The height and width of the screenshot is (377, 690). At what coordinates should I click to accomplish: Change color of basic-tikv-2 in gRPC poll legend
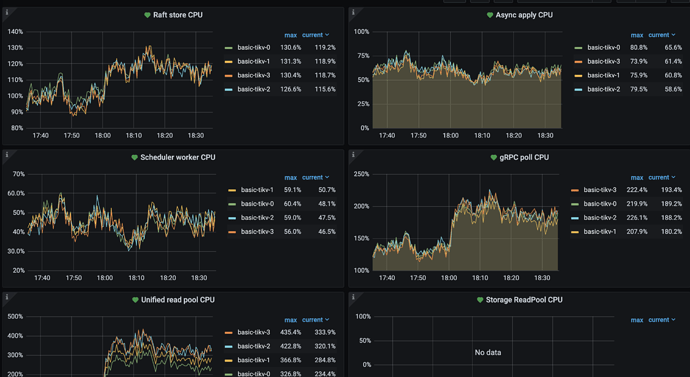tap(575, 218)
